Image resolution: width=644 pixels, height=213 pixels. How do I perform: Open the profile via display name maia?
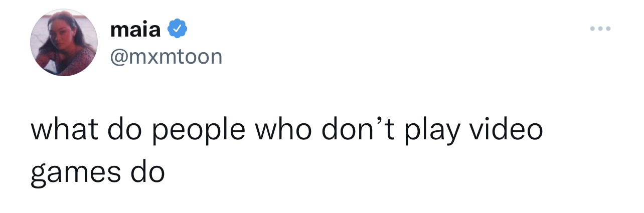coord(135,30)
